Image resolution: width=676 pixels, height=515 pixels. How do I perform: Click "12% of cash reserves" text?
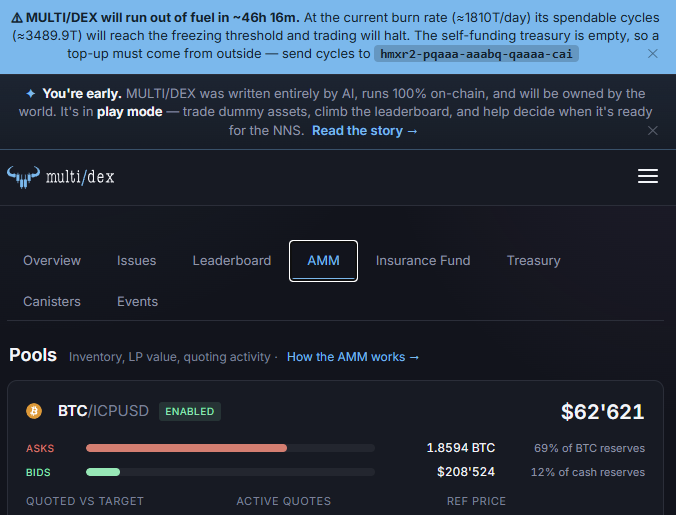[x=588, y=472]
